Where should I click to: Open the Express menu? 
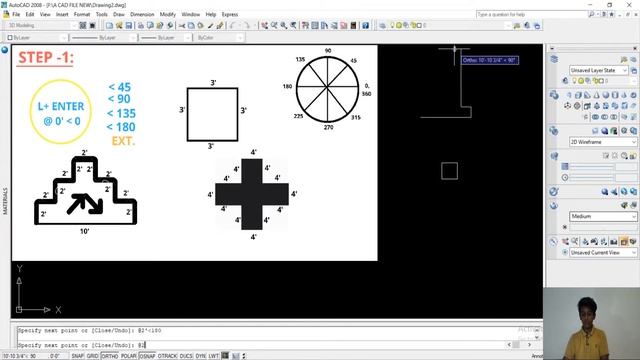click(230, 14)
